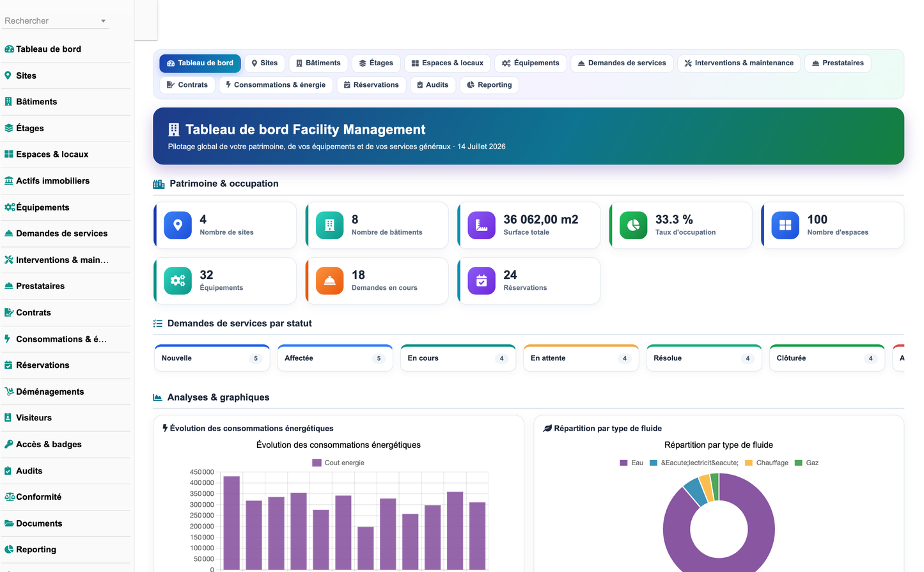Open the Reporting top tab
The image size is (924, 572).
pyautogui.click(x=489, y=85)
